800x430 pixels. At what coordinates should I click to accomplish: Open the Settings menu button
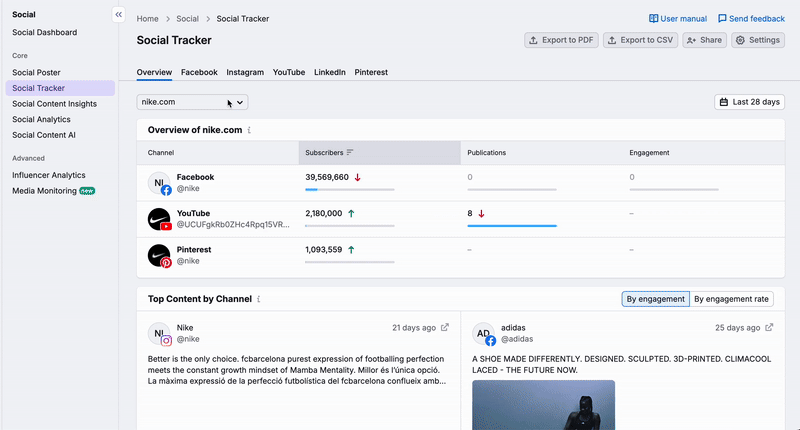pos(758,40)
